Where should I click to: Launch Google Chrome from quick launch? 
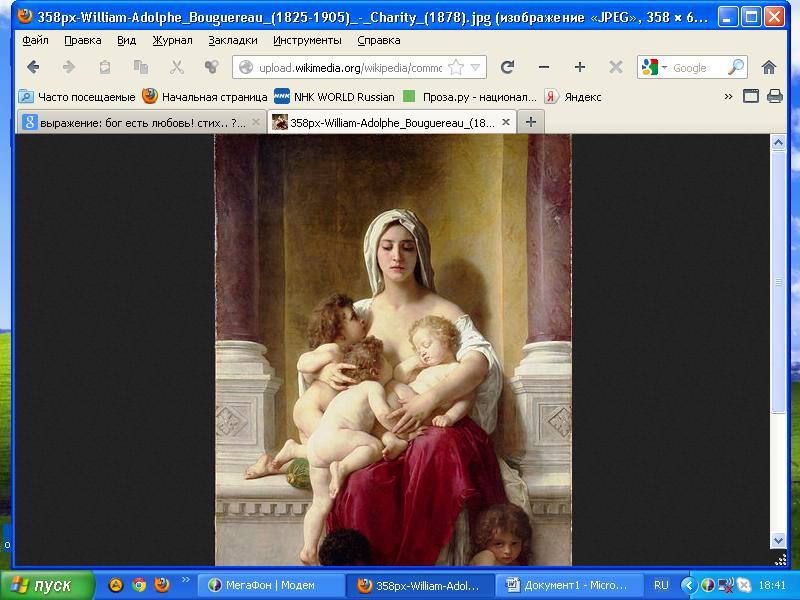tap(139, 585)
